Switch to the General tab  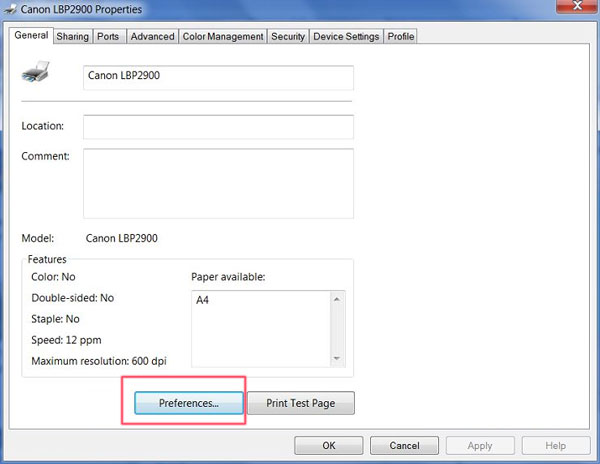coord(31,35)
